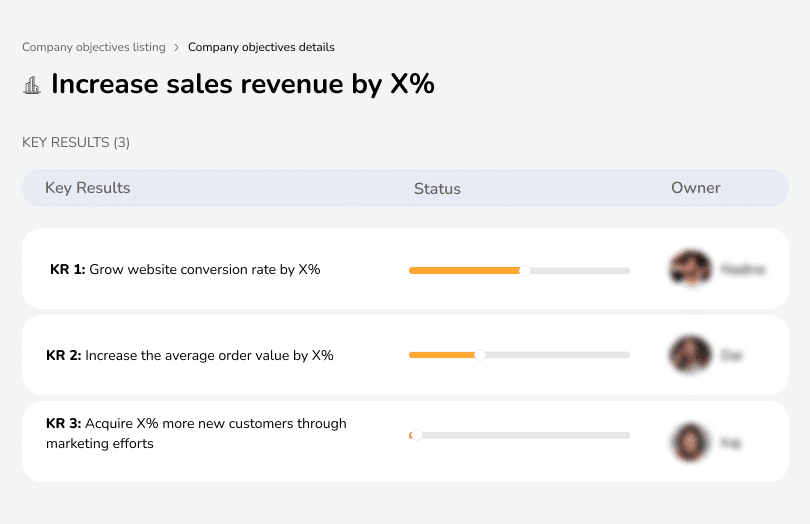Screen dimensions: 810x524
Task: Click the bar chart icon beside the objective title
Action: pyautogui.click(x=32, y=85)
